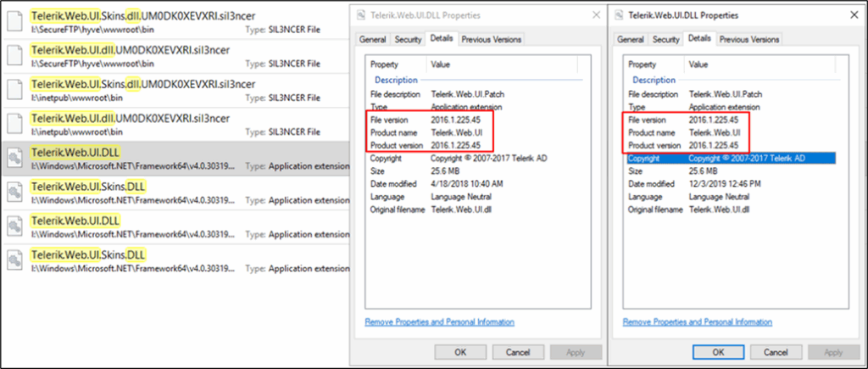Click Cancel in the 12/3/2019 Properties dialog
This screenshot has width=868, height=369.
[x=776, y=352]
